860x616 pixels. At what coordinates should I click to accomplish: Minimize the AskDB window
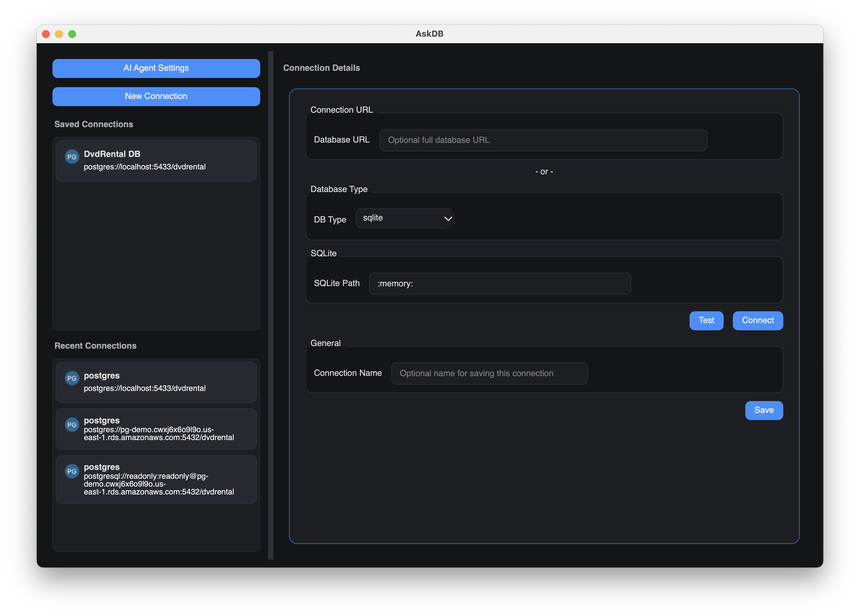[x=59, y=34]
